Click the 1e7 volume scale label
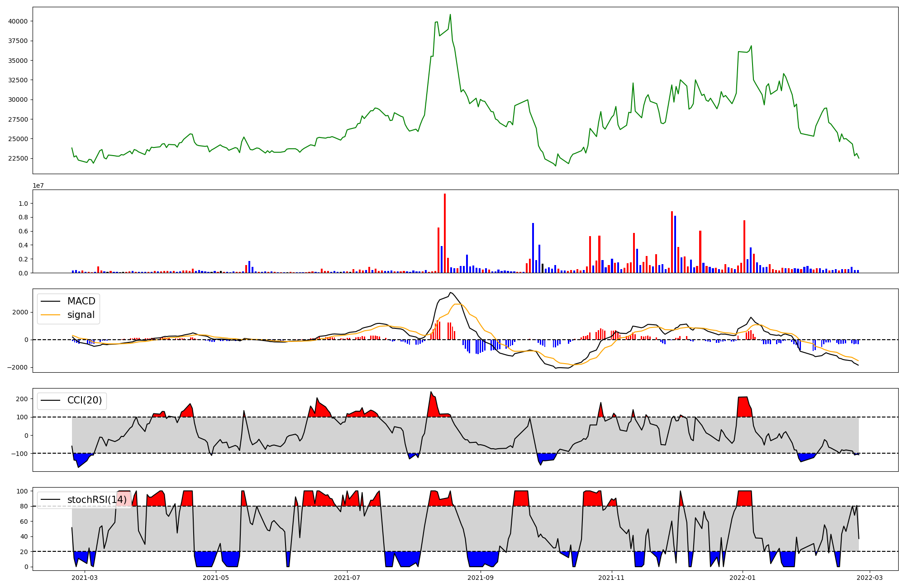 (38, 185)
